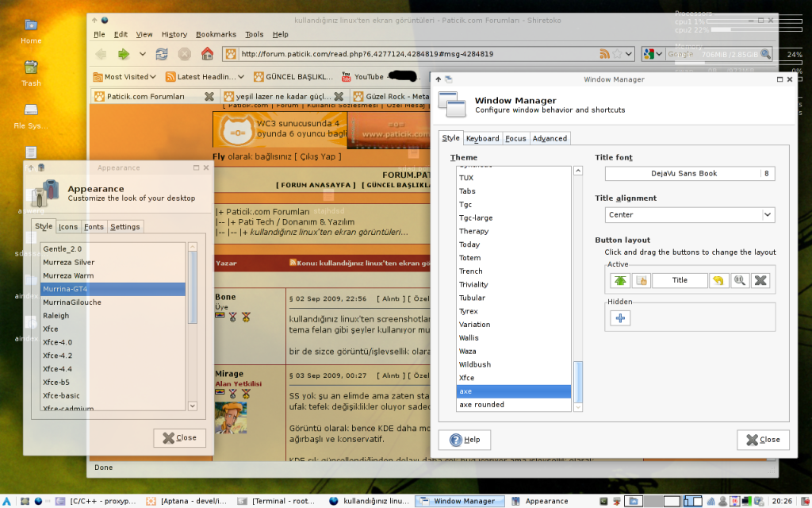Screen dimensions: 812x508
Task: Select the Stick button in Active layout
Action: (641, 280)
